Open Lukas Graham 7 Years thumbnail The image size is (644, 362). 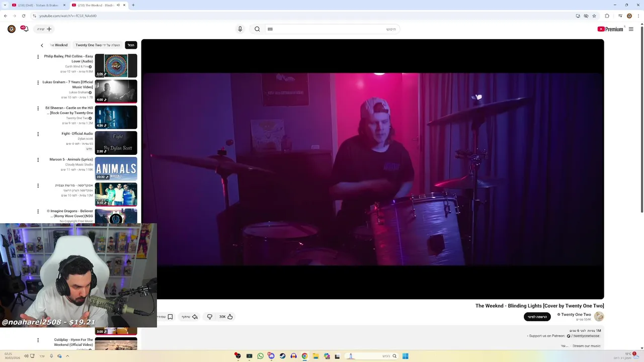[116, 91]
